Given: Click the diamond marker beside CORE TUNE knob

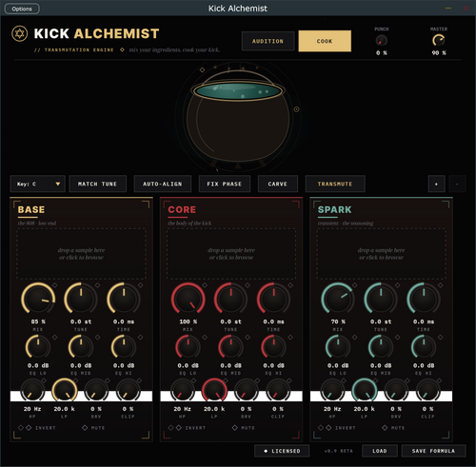Looking at the screenshot, I should point(248,285).
